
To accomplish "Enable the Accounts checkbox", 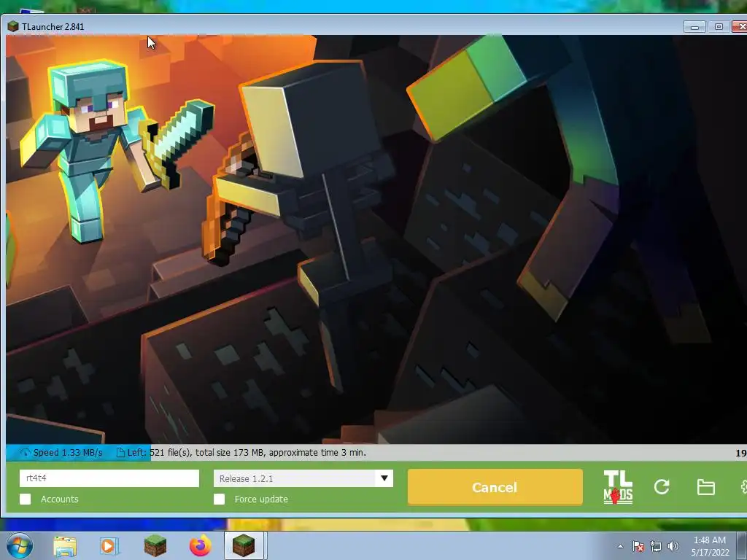I will [x=26, y=499].
